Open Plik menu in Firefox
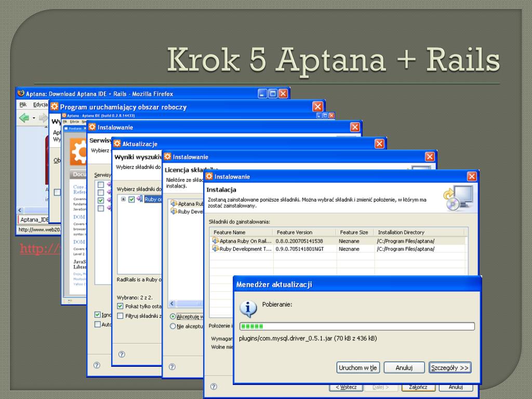This screenshot has width=532, height=399. pos(23,104)
